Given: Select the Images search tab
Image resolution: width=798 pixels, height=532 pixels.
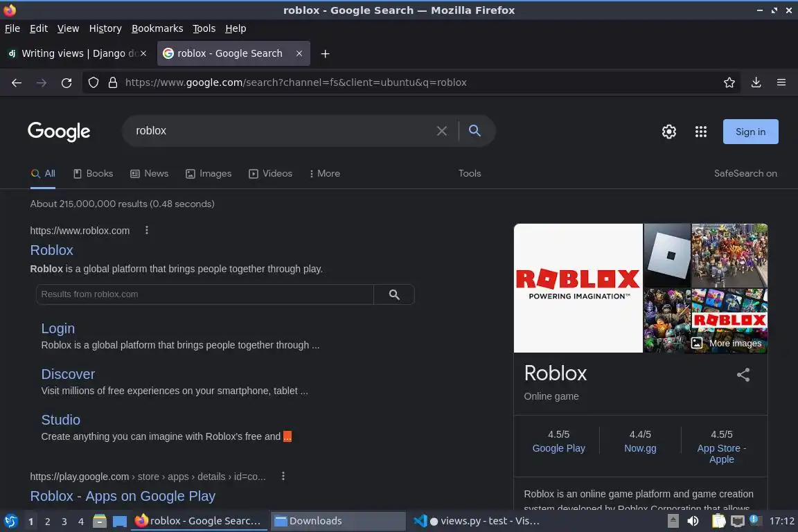Looking at the screenshot, I should (208, 174).
